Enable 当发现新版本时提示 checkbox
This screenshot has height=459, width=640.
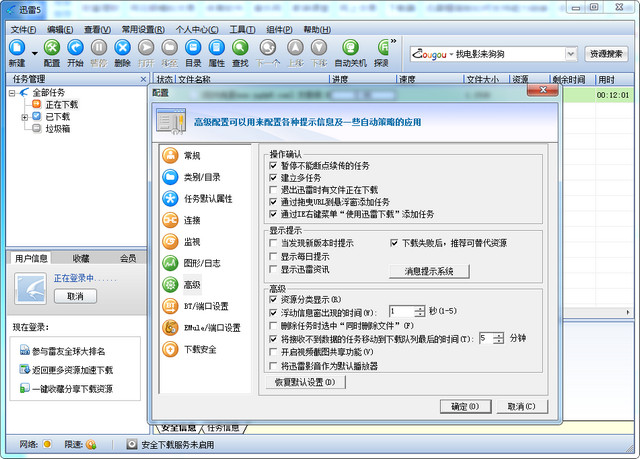273,243
